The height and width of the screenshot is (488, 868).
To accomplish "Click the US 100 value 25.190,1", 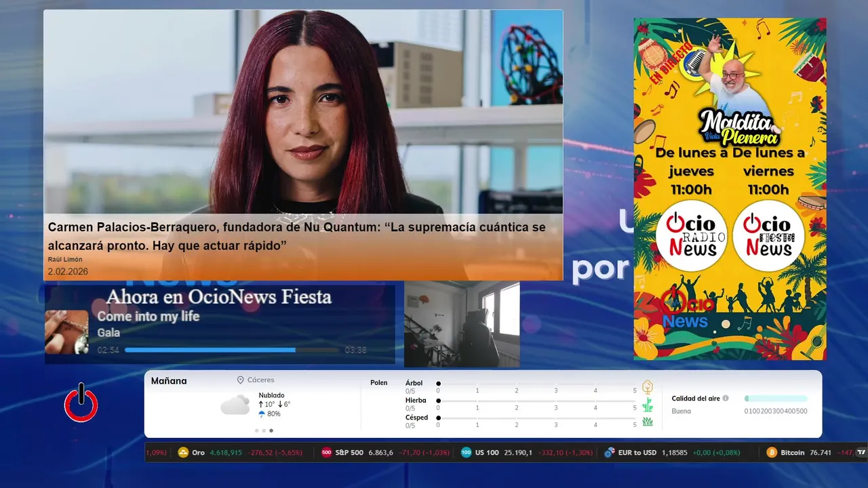I will (x=518, y=452).
